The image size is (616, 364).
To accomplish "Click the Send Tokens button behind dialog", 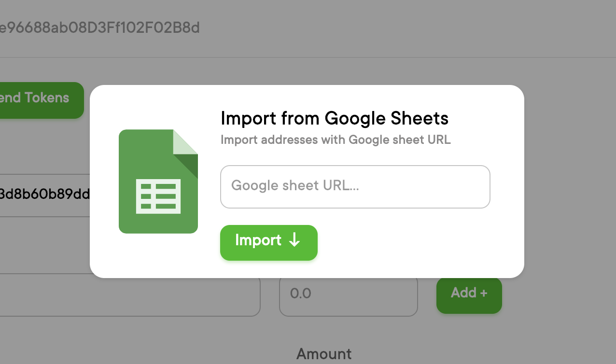I will click(42, 100).
